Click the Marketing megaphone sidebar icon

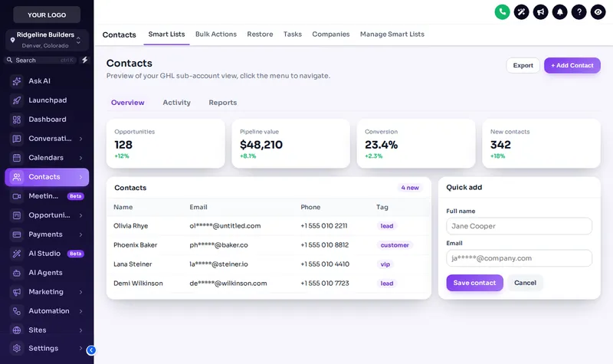17,292
